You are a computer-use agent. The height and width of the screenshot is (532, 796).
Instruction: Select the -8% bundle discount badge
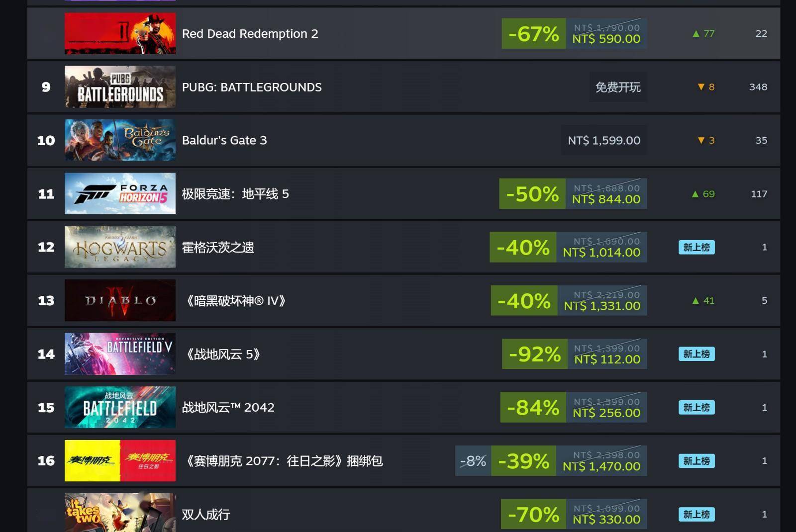click(473, 461)
